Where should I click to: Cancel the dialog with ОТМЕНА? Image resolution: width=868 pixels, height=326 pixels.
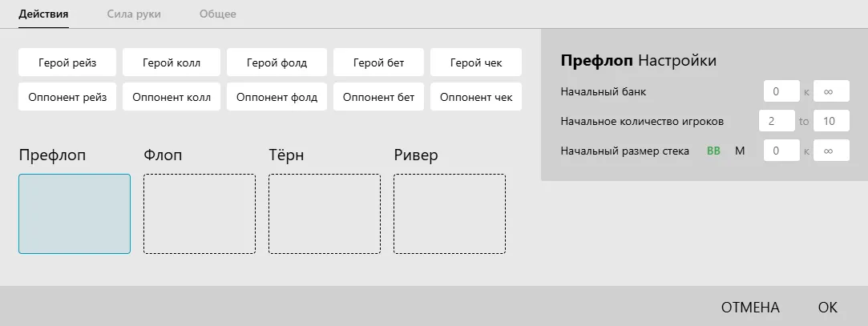750,308
